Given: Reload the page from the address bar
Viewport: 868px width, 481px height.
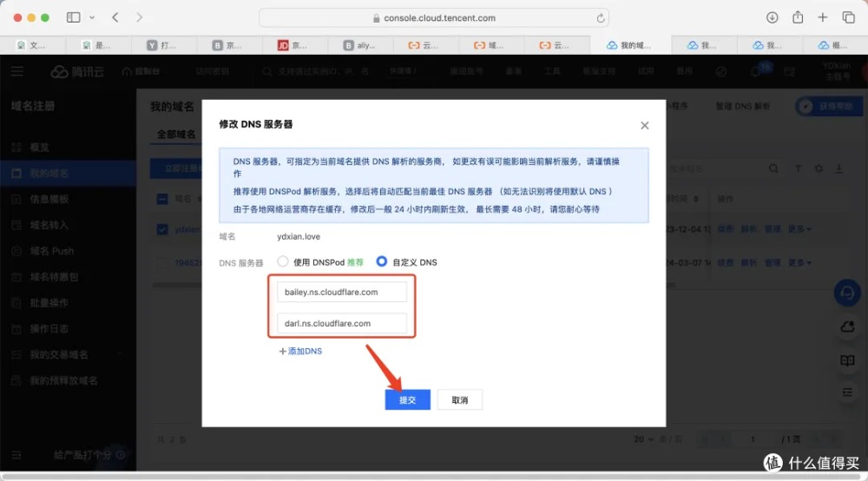Looking at the screenshot, I should coord(601,18).
